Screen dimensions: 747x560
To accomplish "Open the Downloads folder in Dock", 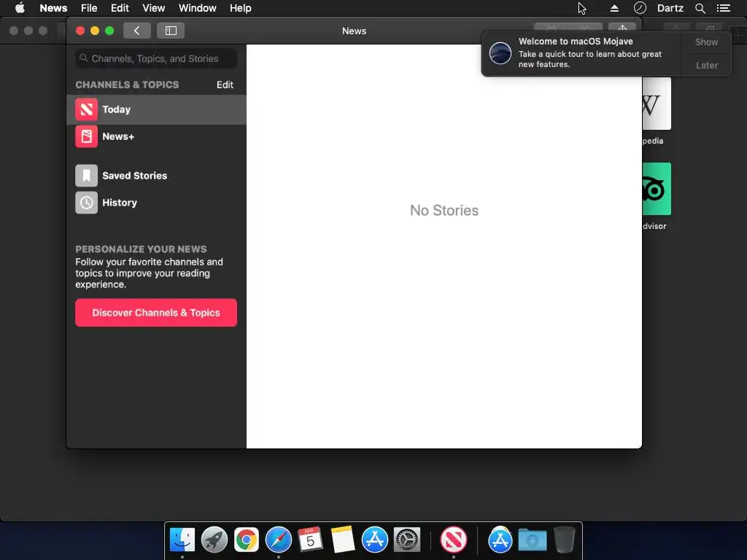I will (x=532, y=540).
